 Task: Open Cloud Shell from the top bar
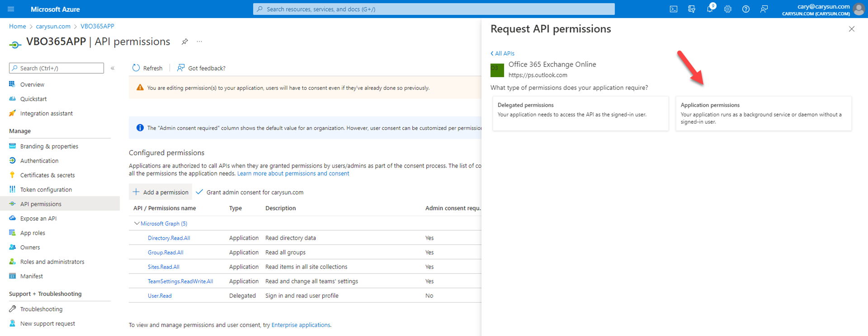(x=674, y=9)
